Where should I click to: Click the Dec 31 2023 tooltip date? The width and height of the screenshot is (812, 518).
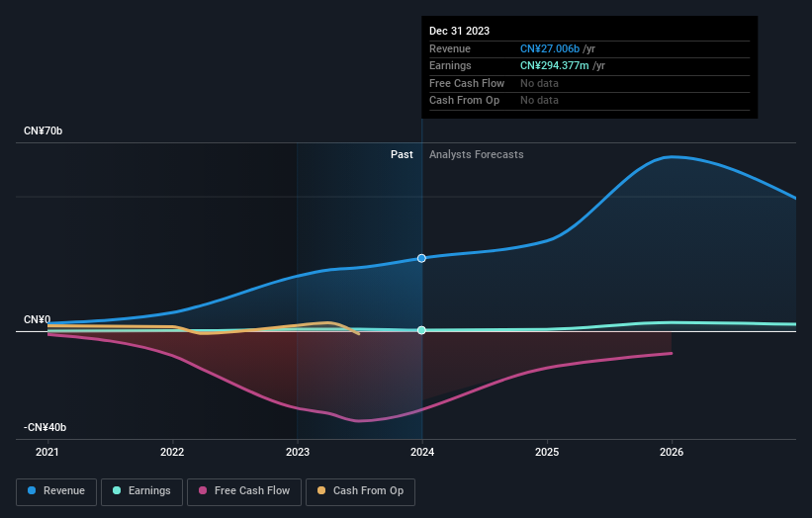(x=459, y=31)
